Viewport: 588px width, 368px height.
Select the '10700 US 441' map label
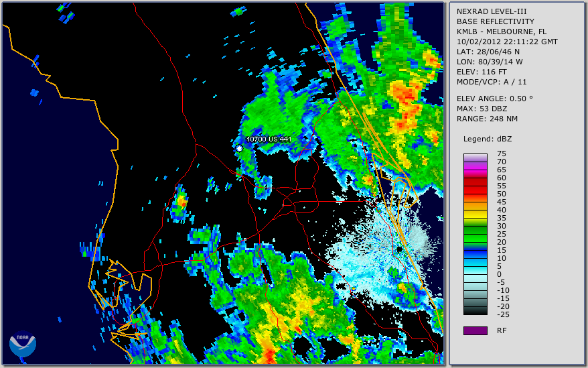(x=269, y=139)
